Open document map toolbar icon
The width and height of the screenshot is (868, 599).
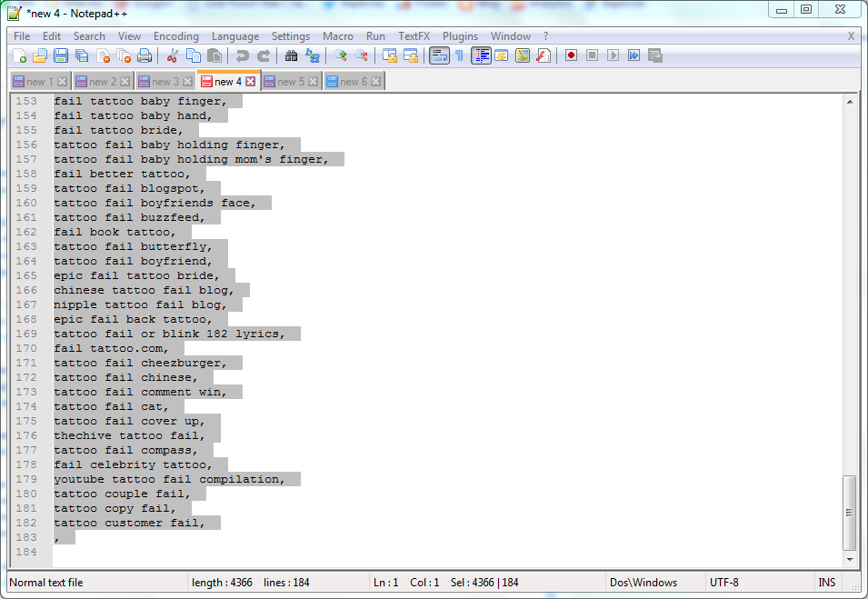pos(523,55)
